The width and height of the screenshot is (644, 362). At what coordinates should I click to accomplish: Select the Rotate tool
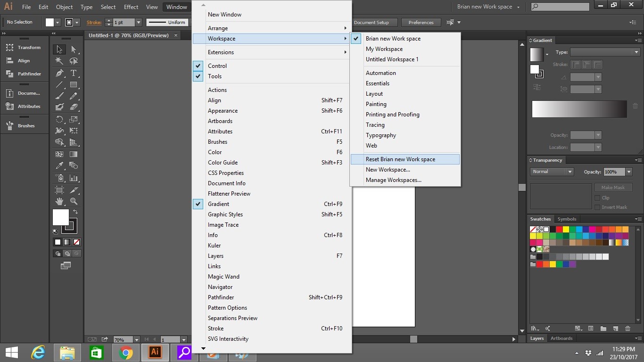[x=59, y=119]
